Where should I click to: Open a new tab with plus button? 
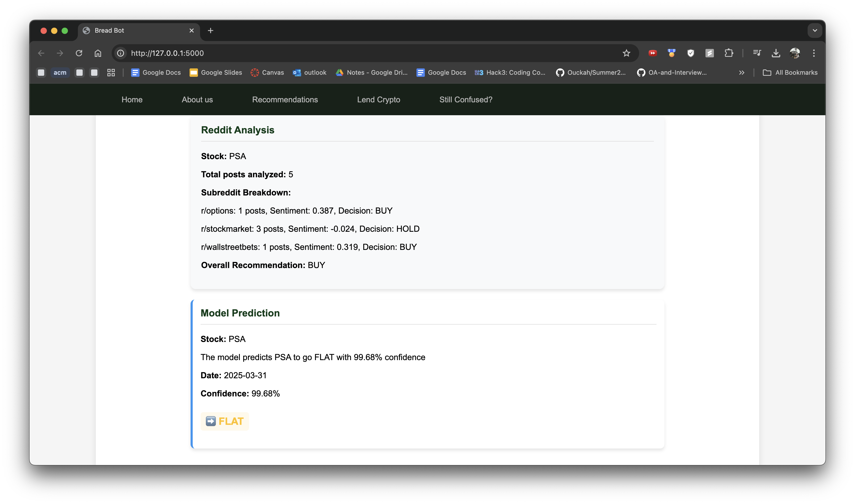(210, 31)
